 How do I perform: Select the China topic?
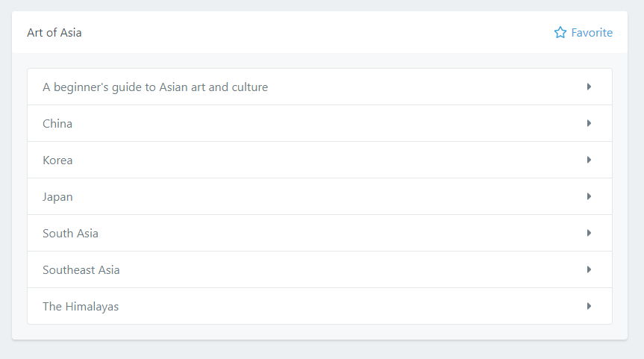[57, 124]
